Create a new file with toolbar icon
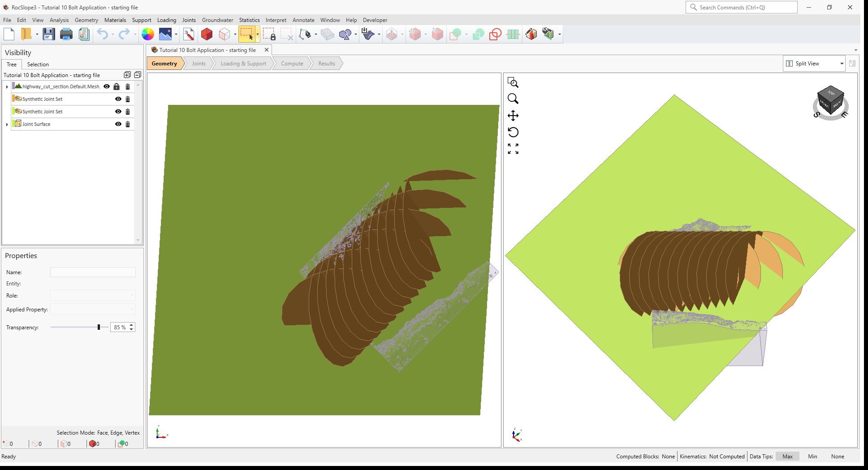Viewport: 868px width, 470px height. point(9,34)
